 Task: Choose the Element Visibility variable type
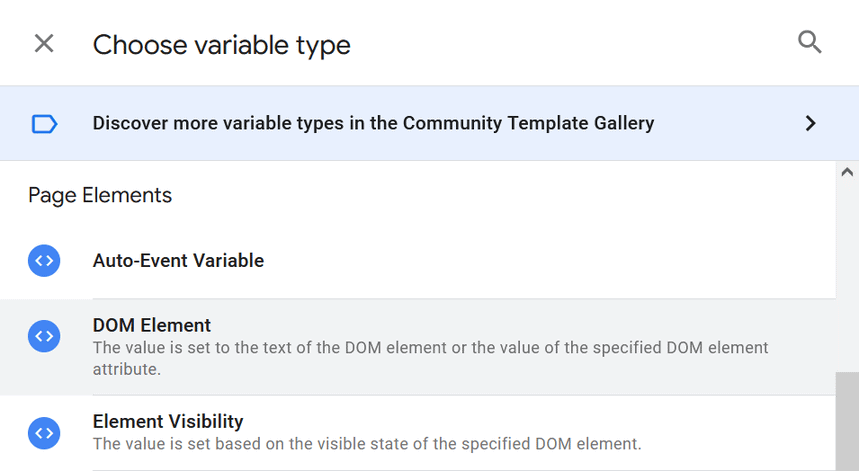coord(168,421)
